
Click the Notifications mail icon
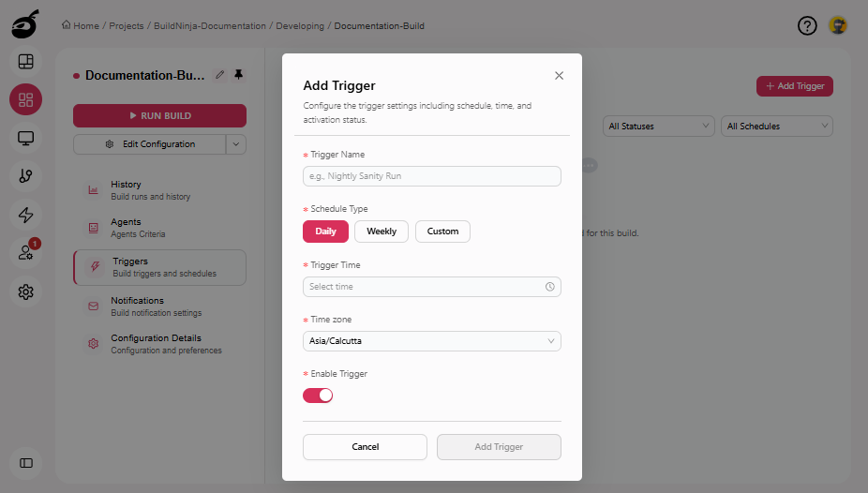point(94,306)
